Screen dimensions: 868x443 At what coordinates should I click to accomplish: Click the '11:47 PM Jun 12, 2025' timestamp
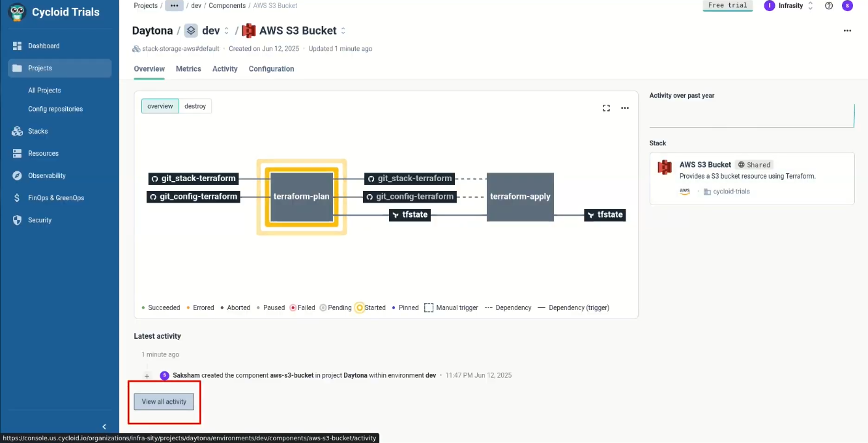click(x=478, y=375)
